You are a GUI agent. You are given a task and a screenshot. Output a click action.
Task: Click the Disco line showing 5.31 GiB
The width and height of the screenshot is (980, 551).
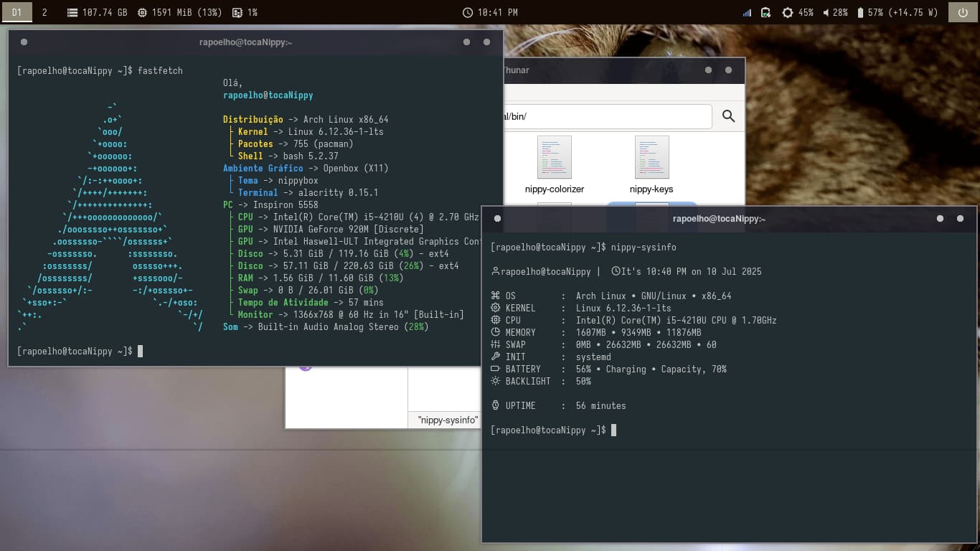tap(344, 253)
